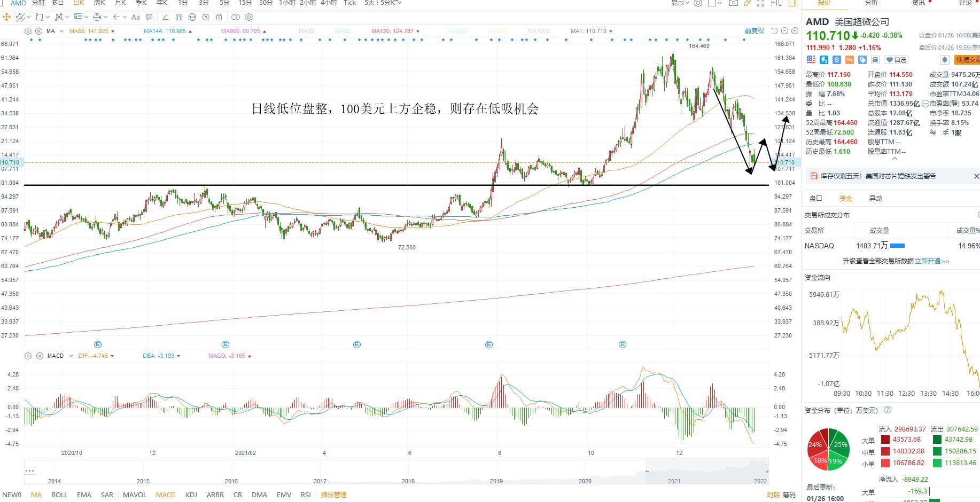Image resolution: width=980 pixels, height=502 pixels.
Task: Open MACD indicator settings gear
Action: click(28, 356)
